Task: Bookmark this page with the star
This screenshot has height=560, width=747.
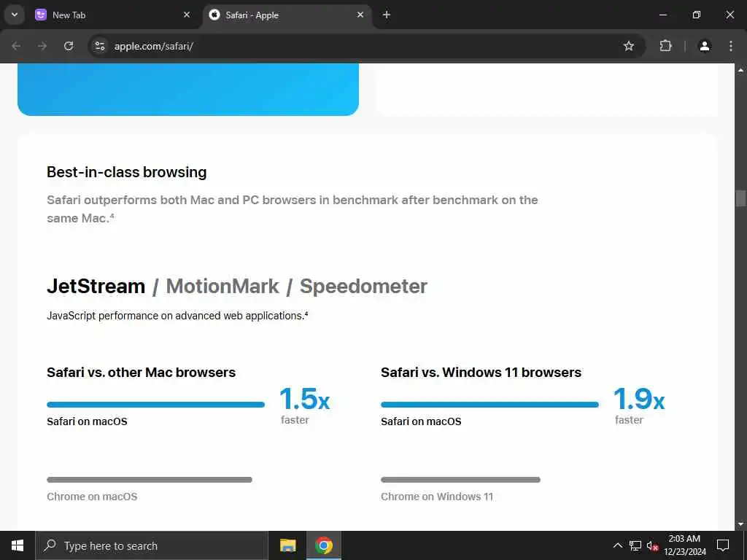Action: pos(629,46)
